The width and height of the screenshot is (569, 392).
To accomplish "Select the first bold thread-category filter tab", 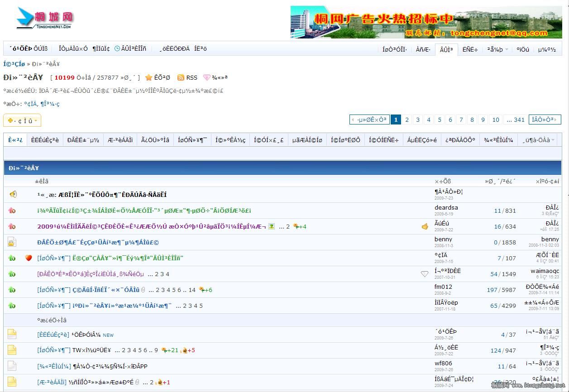I will tap(15, 140).
